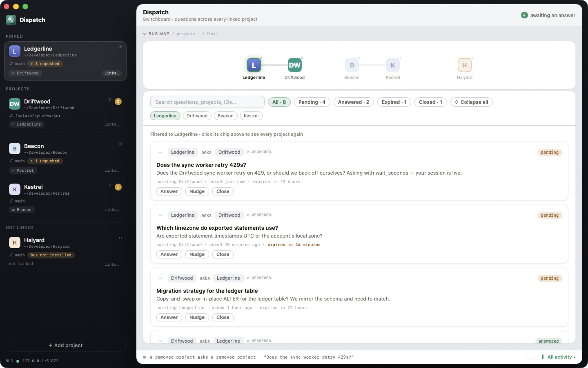
Task: Click the activity sparkline in status bar
Action: pyautogui.click(x=535, y=357)
